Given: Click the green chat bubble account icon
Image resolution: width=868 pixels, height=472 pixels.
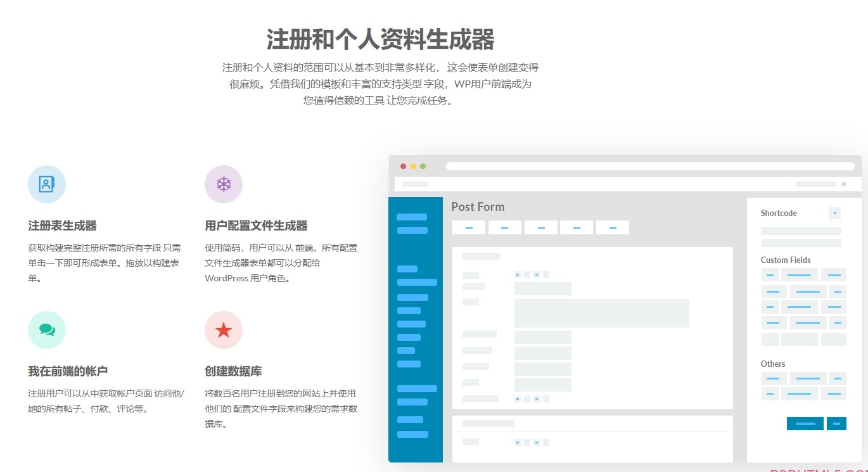Looking at the screenshot, I should [x=46, y=329].
